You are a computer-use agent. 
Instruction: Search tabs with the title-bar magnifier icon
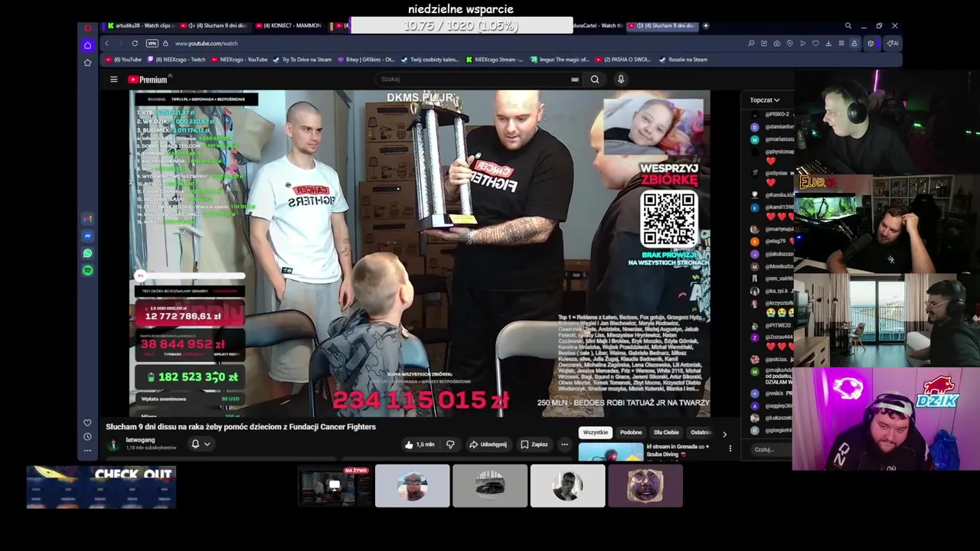pos(848,25)
